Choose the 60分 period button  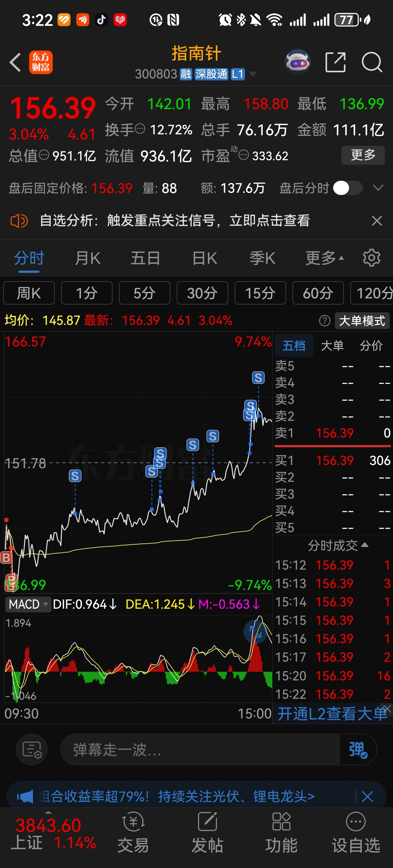318,293
